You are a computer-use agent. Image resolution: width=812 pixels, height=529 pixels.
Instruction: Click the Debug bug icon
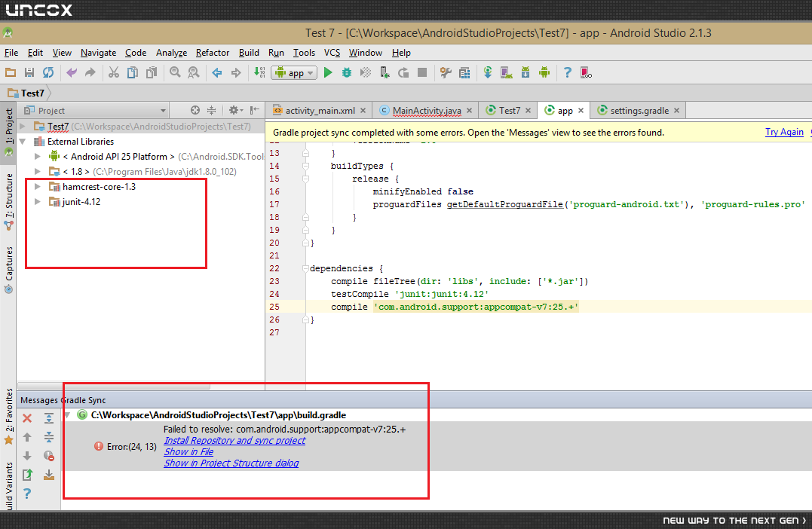347,72
